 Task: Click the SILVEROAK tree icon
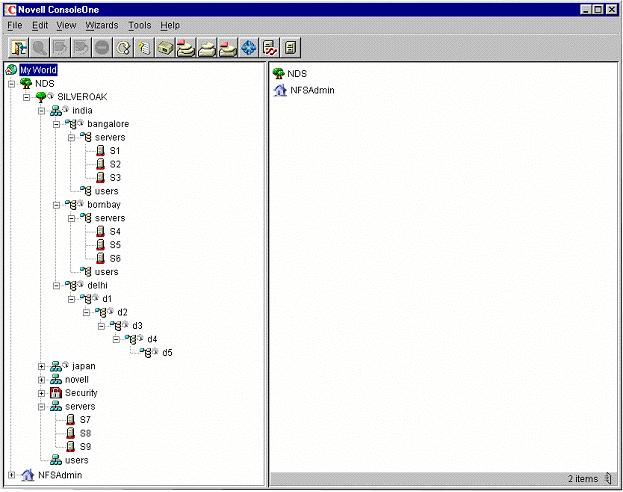pos(41,97)
